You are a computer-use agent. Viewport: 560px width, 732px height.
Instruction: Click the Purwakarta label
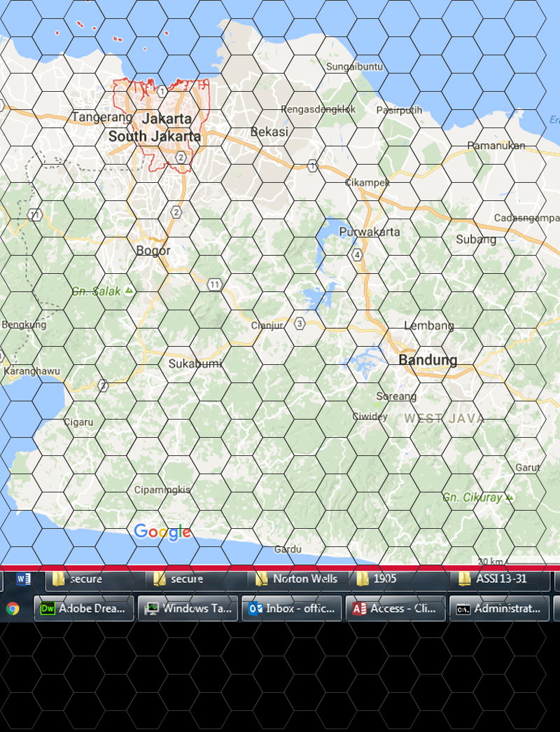[369, 232]
